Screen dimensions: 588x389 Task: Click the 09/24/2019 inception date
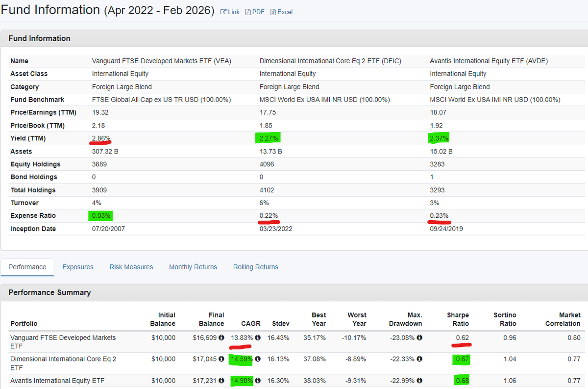(x=446, y=229)
